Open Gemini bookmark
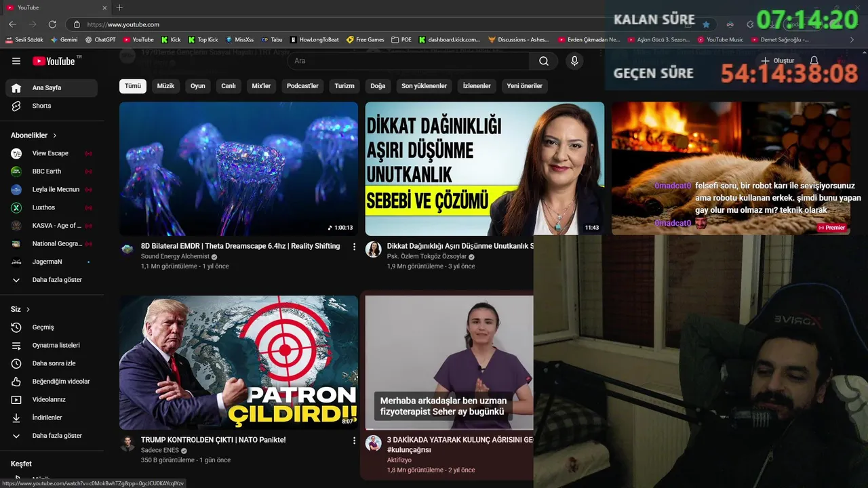Viewport: 868px width, 488px height. 63,40
